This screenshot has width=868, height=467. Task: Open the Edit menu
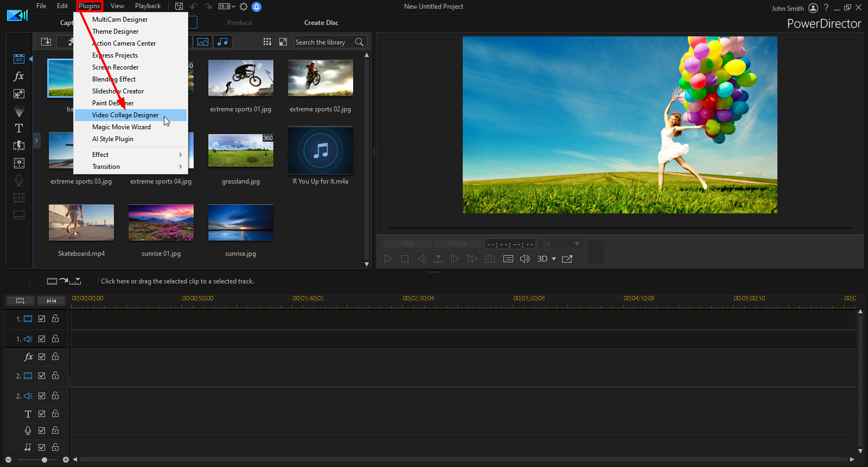62,6
